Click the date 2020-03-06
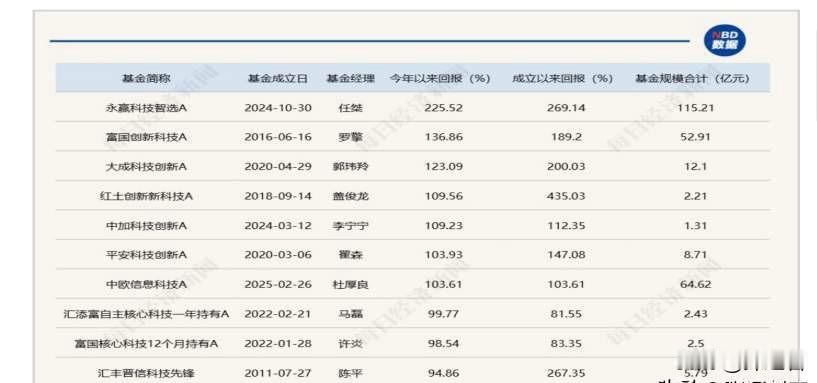Image resolution: width=817 pixels, height=383 pixels. tap(278, 255)
